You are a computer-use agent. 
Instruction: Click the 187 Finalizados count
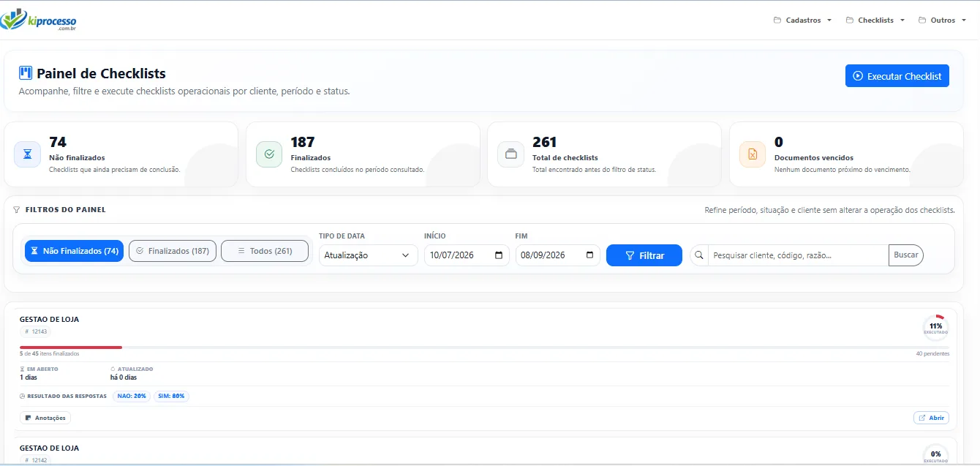click(x=303, y=142)
